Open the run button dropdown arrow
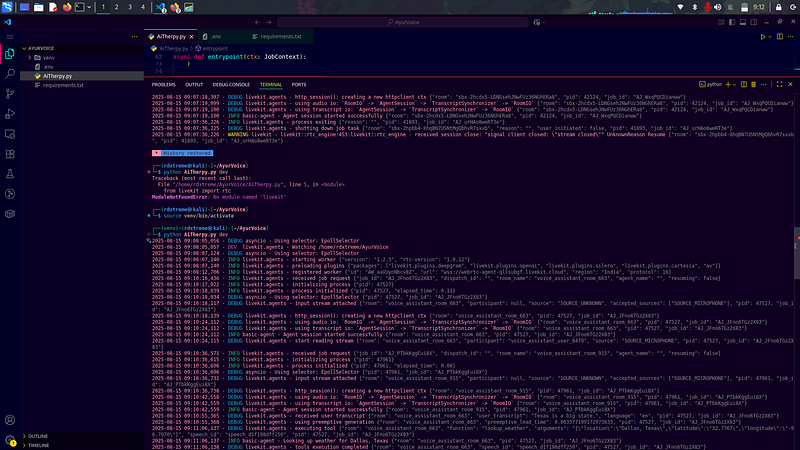This screenshot has height=450, width=800. pyautogui.click(x=770, y=37)
